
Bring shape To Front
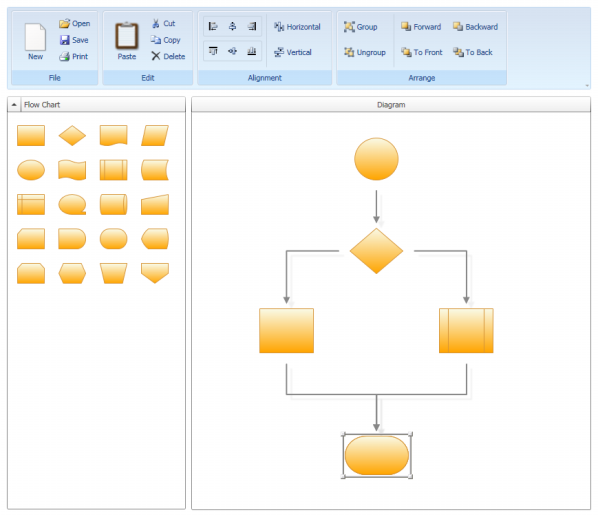tap(421, 52)
